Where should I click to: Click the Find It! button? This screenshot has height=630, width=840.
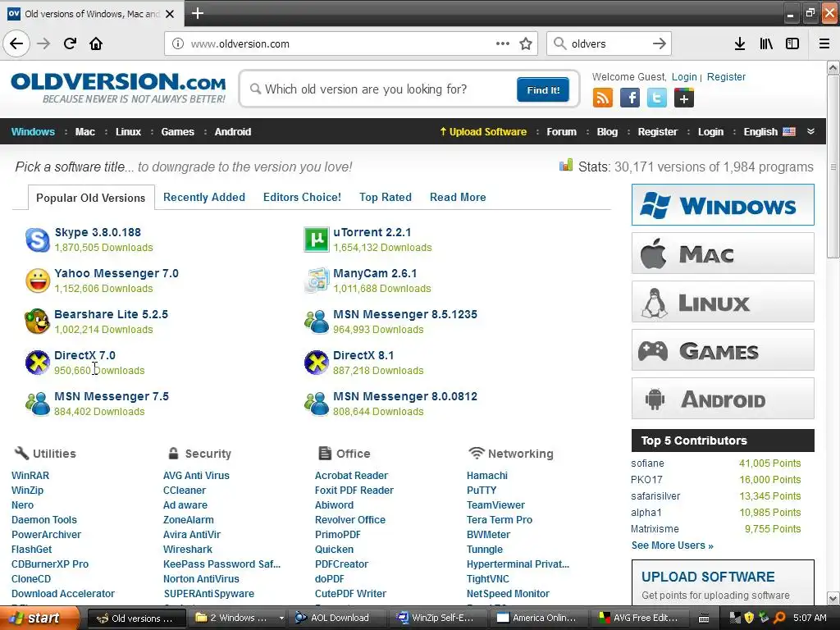(x=543, y=89)
